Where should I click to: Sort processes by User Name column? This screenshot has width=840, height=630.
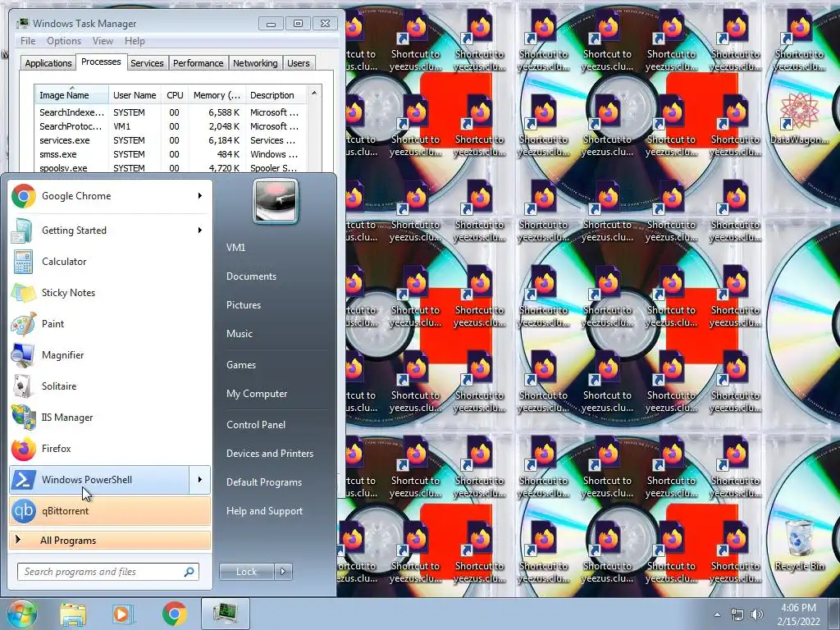[135, 95]
